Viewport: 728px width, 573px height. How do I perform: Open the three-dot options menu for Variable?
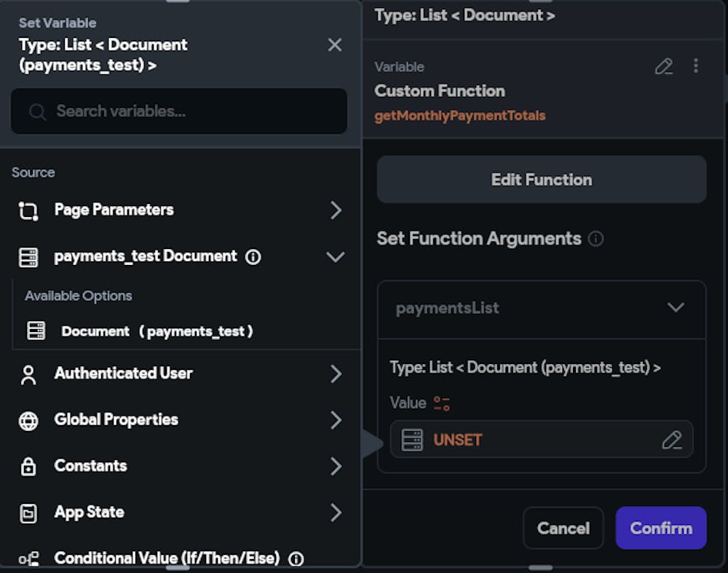[x=696, y=66]
